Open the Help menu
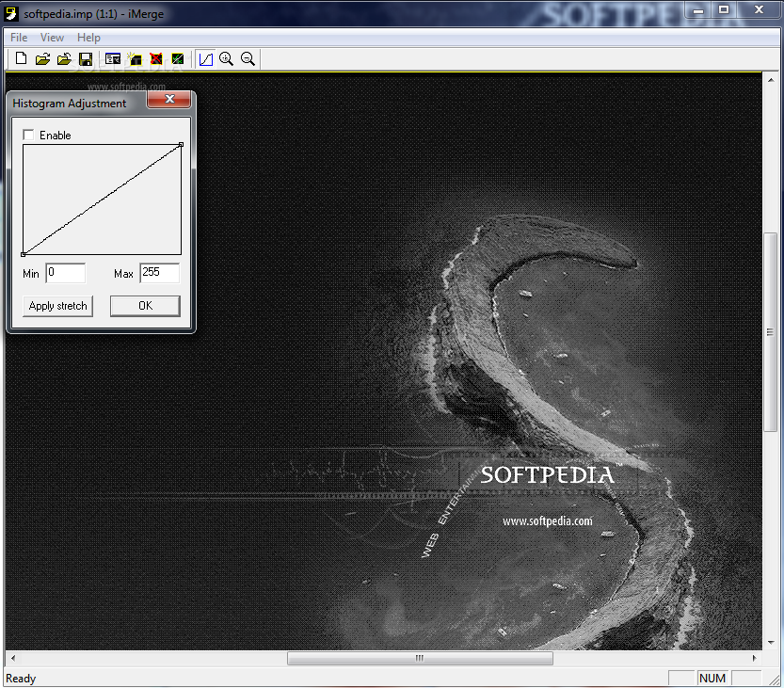784x688 pixels. point(88,38)
